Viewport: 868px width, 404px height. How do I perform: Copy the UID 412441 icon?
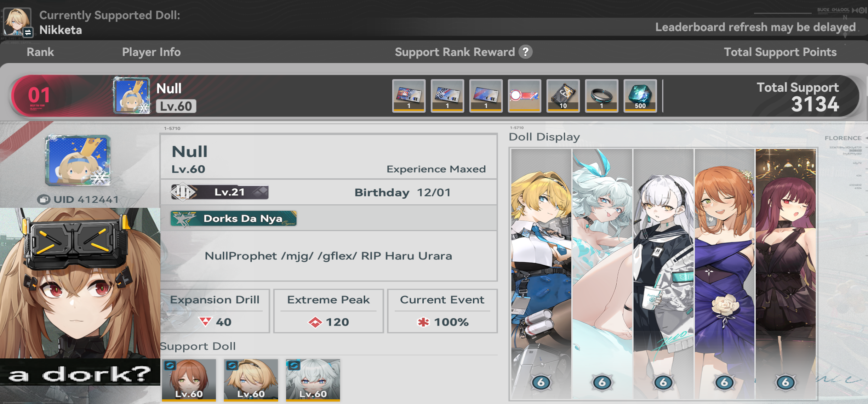[x=43, y=200]
